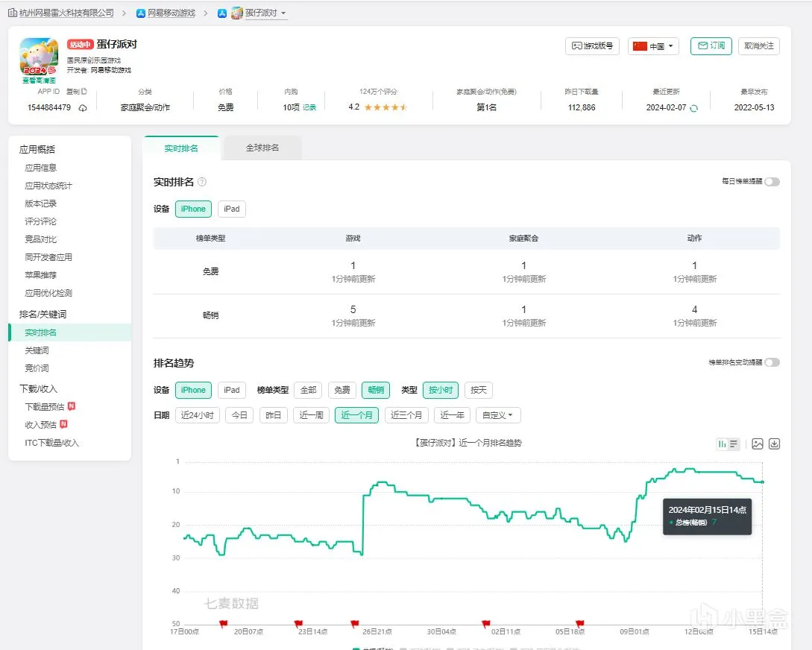Choose the 近三个月 date range
This screenshot has height=650, width=812.
406,415
